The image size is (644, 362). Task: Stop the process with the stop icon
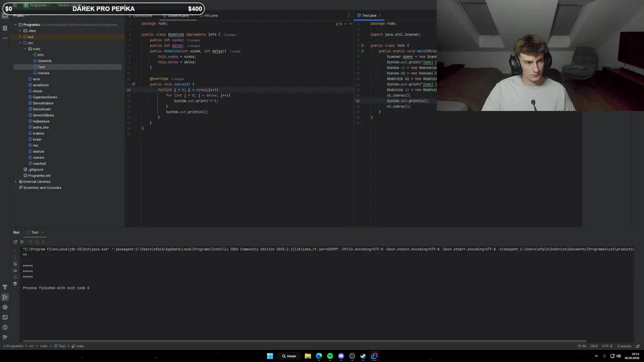[x=22, y=242]
